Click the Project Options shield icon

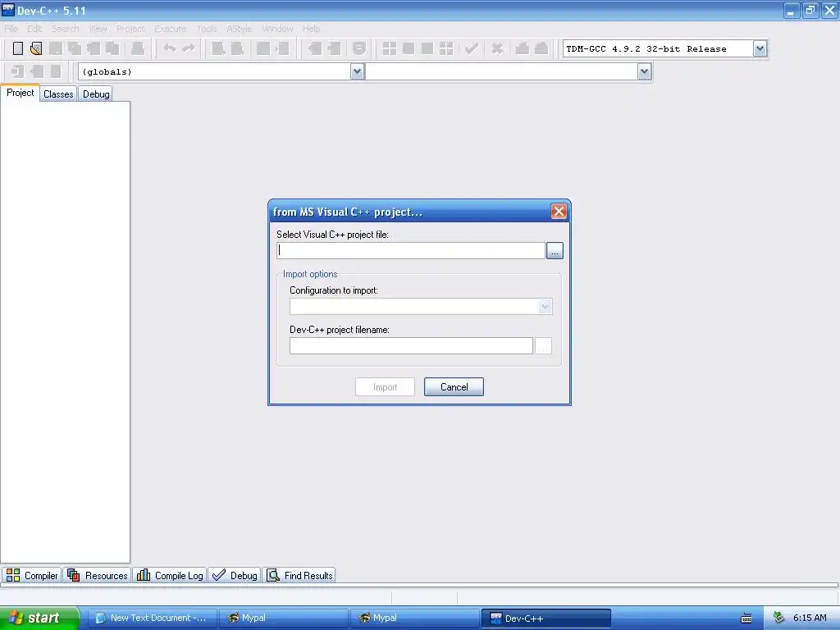tap(359, 48)
